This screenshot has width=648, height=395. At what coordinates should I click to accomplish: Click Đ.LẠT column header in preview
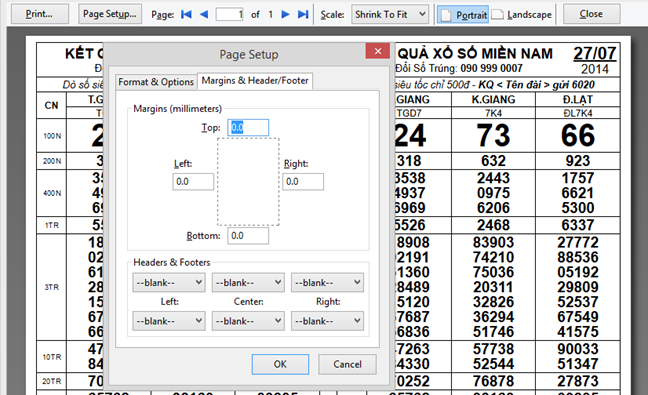[578, 100]
